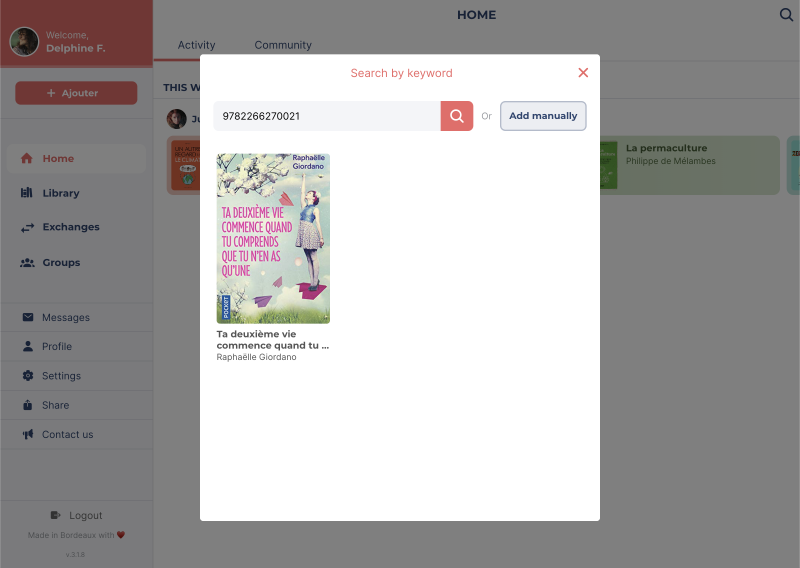Open the Profile page
This screenshot has height=568, width=800.
coord(77,347)
